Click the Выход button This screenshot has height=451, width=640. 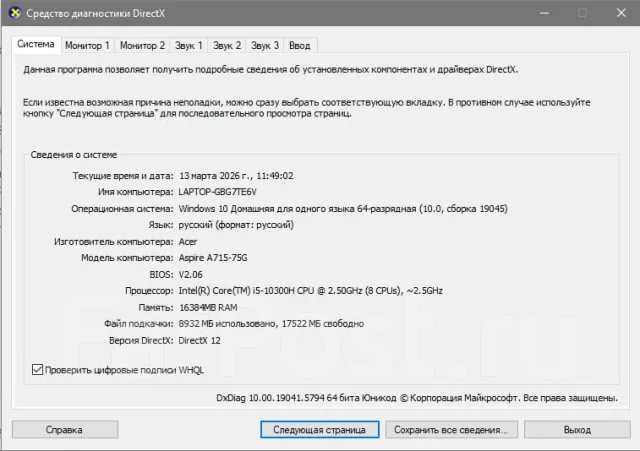(577, 430)
